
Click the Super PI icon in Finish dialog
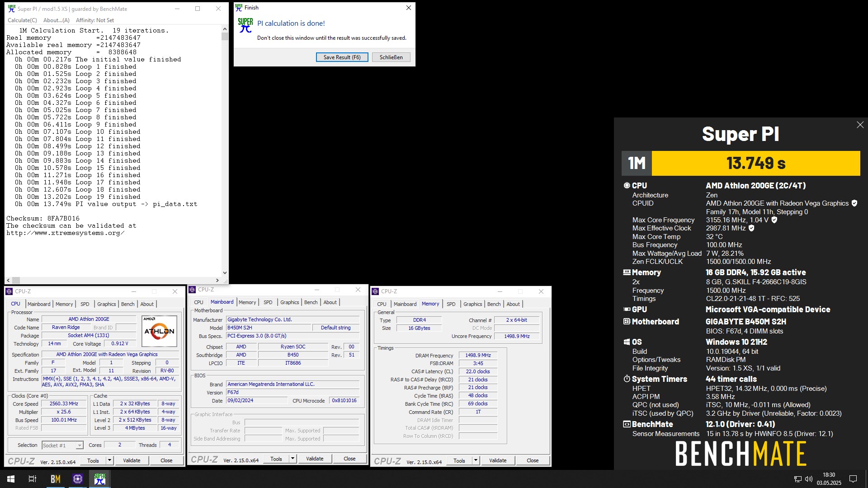coord(245,25)
